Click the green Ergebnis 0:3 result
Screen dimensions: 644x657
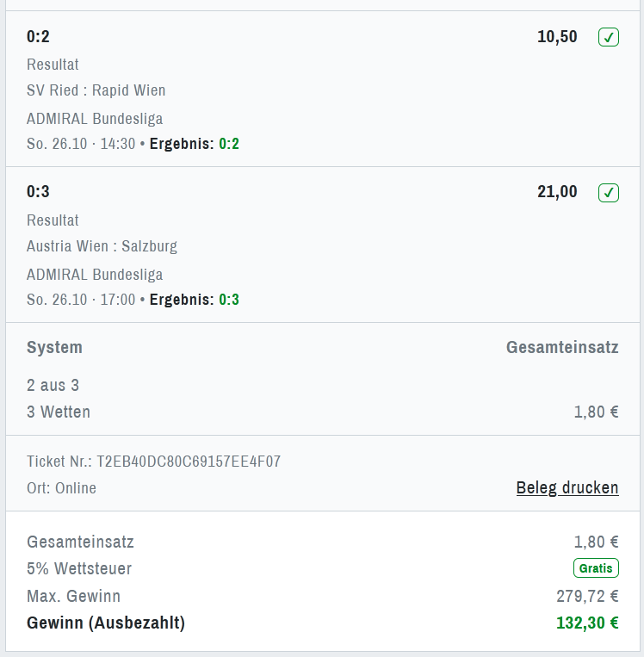tap(229, 300)
